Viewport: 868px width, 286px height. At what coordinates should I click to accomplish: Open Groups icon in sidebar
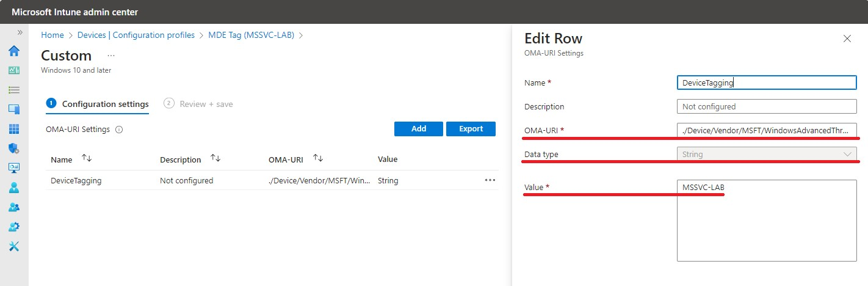[x=13, y=207]
